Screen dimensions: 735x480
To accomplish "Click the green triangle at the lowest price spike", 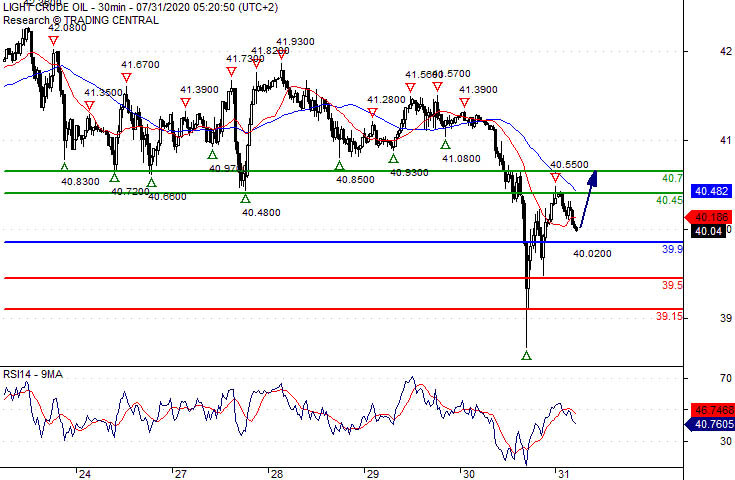I will coord(526,355).
